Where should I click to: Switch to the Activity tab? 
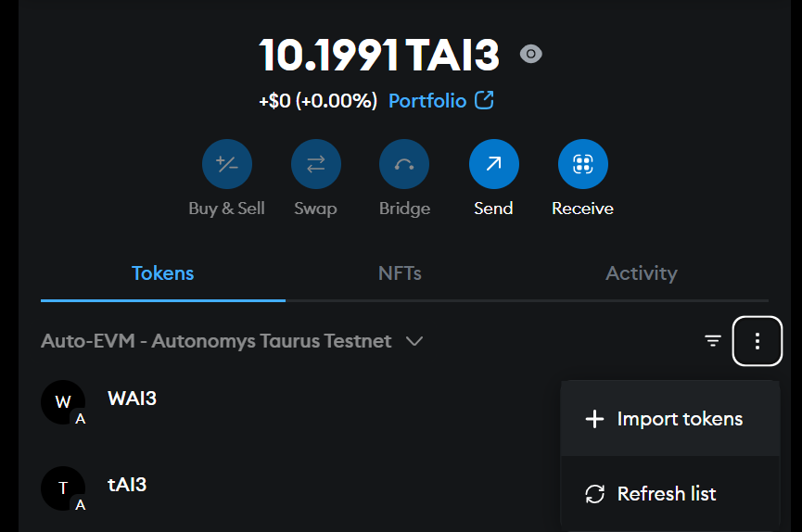[642, 273]
